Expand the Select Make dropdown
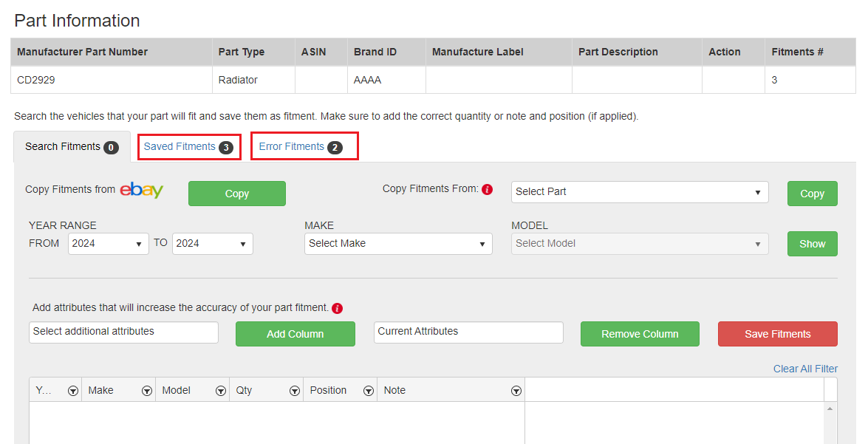The height and width of the screenshot is (444, 868). tap(397, 244)
